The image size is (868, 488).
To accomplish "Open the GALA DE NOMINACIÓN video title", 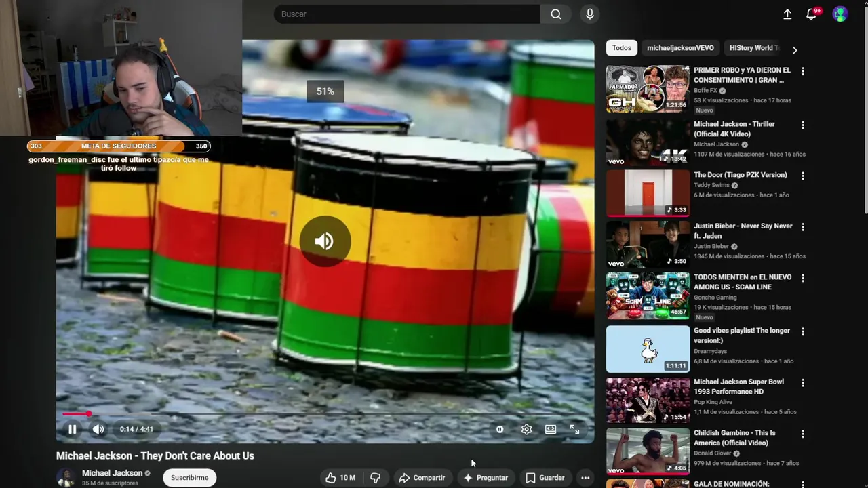I will (731, 484).
